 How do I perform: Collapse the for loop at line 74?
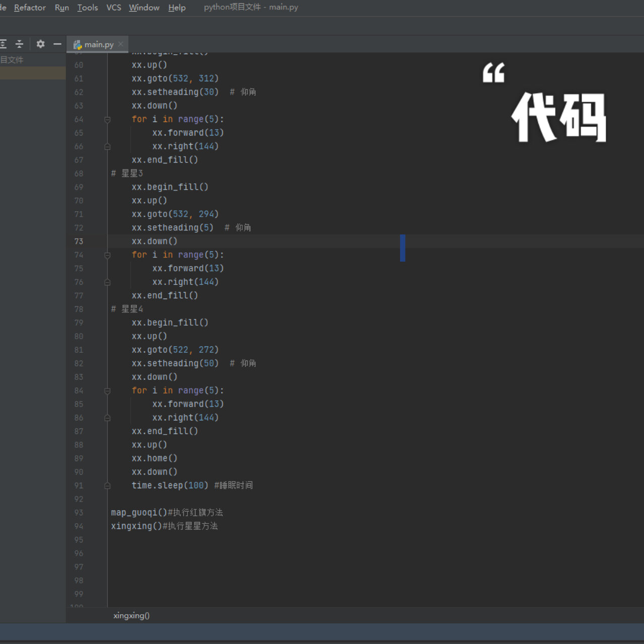tap(107, 255)
